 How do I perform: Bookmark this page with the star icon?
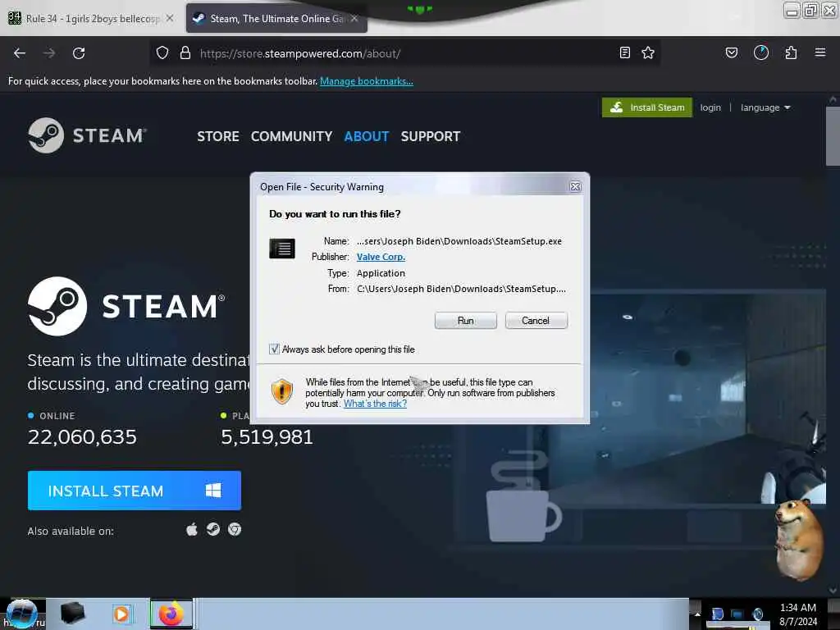pos(648,52)
